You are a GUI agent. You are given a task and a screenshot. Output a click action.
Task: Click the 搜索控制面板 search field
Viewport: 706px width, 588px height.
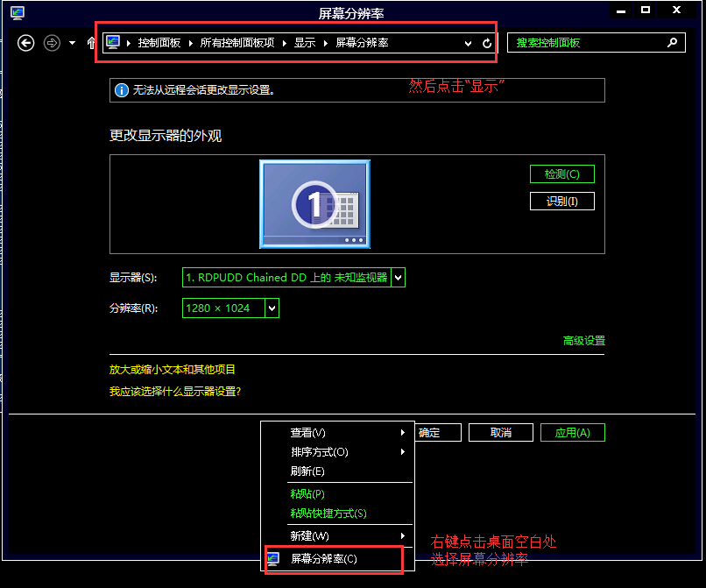tap(587, 42)
